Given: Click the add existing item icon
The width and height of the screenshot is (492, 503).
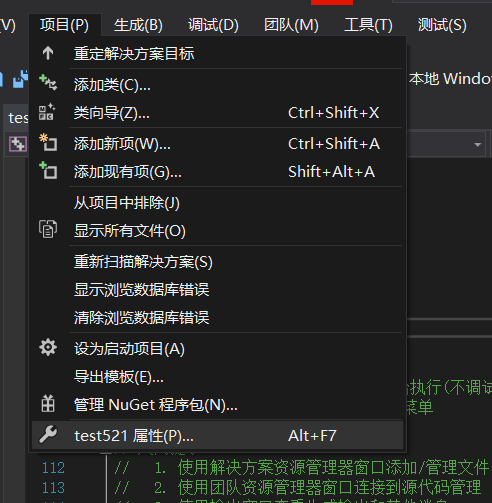Looking at the screenshot, I should click(48, 171).
